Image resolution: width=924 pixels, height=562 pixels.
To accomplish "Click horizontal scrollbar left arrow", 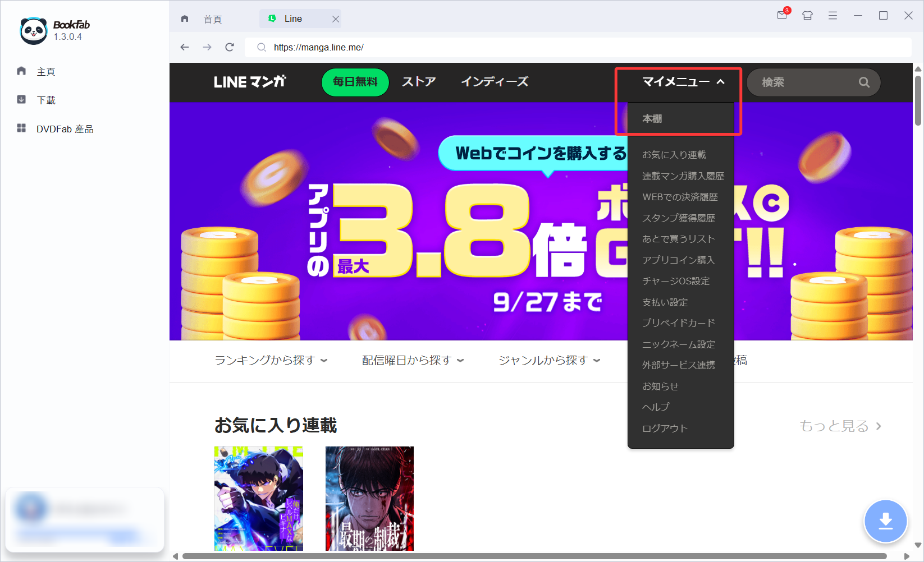I will point(175,556).
